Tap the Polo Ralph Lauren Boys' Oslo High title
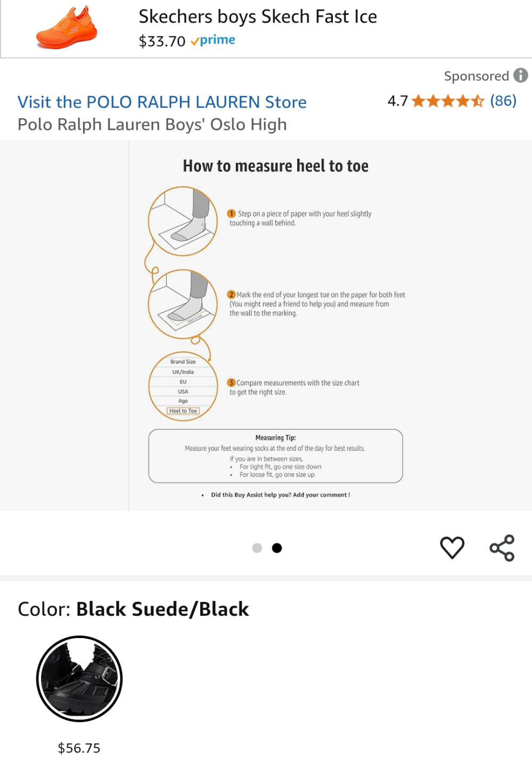The height and width of the screenshot is (759, 532). [x=152, y=125]
